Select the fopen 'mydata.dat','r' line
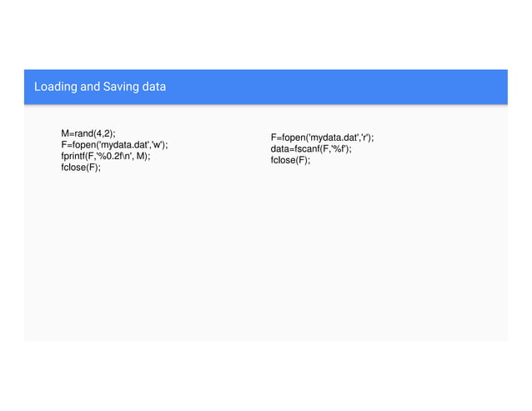 (322, 138)
